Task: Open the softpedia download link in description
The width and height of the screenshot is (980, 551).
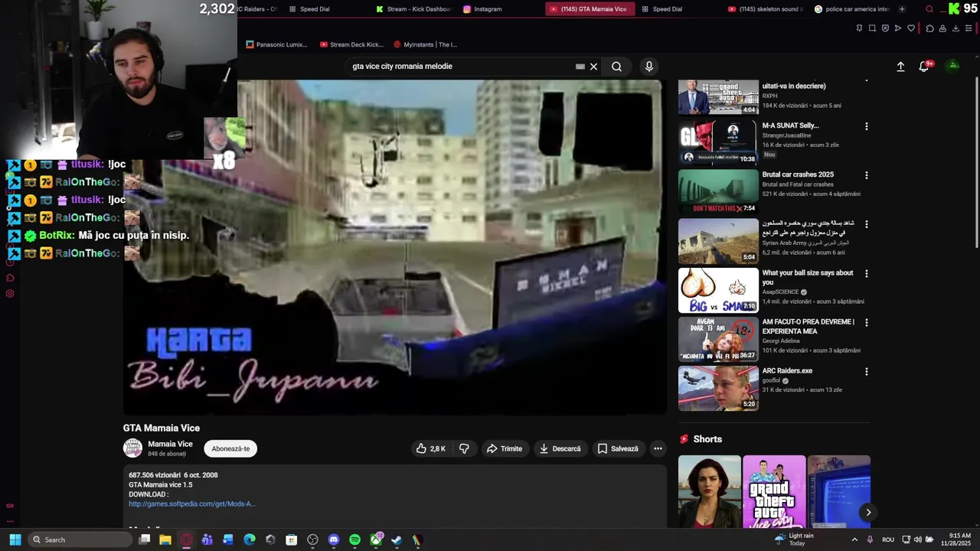Action: [192, 504]
